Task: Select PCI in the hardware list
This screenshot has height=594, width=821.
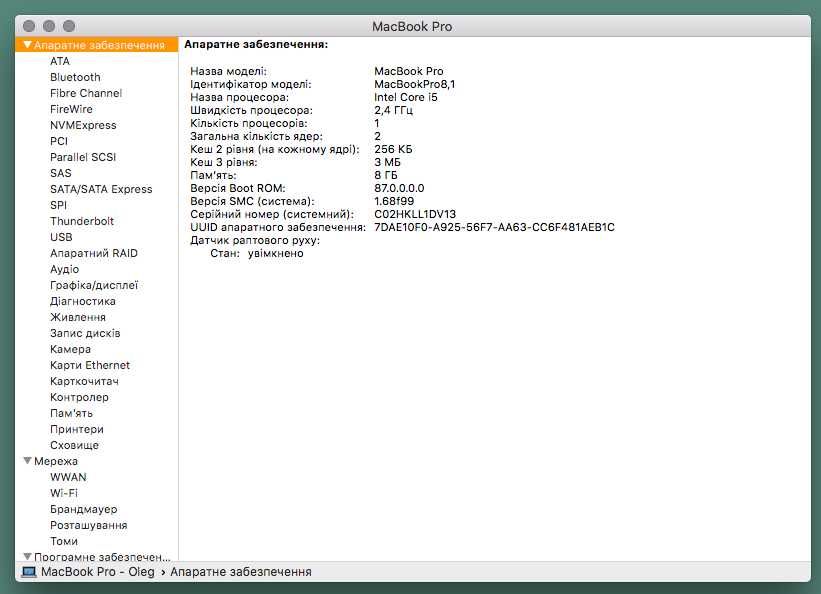Action: click(59, 141)
